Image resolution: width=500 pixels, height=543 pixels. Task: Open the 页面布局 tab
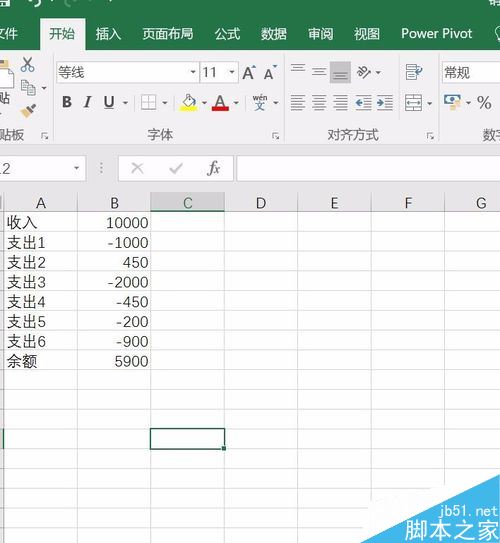168,34
